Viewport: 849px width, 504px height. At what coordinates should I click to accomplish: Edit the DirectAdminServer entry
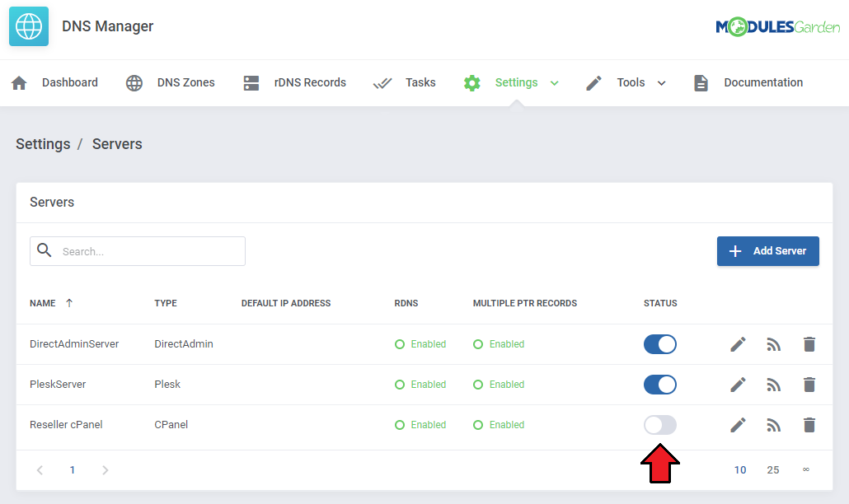(x=738, y=344)
